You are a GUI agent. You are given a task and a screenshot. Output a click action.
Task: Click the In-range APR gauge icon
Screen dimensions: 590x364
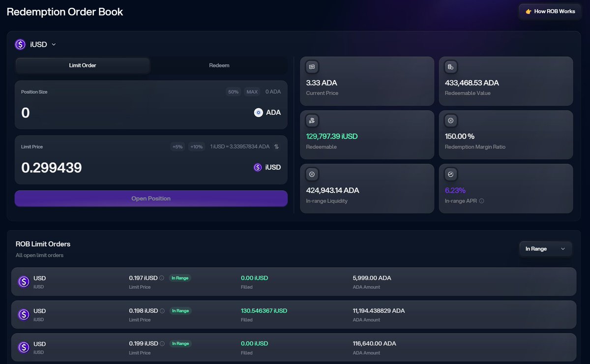[450, 173]
